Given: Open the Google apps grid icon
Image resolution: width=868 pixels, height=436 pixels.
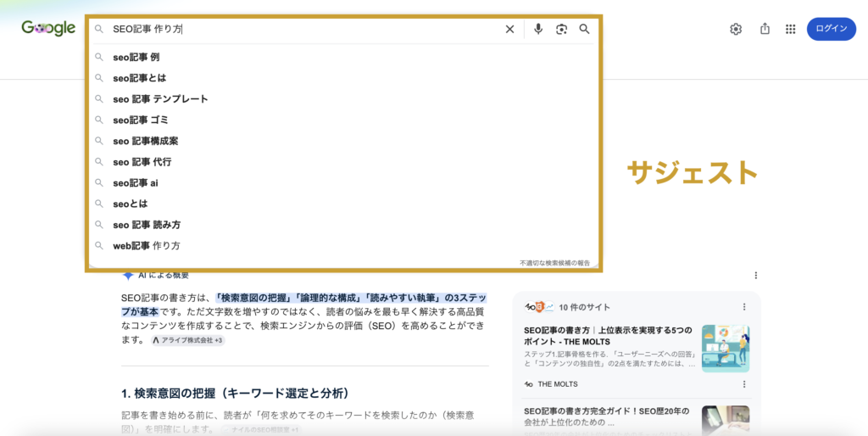Looking at the screenshot, I should tap(791, 30).
